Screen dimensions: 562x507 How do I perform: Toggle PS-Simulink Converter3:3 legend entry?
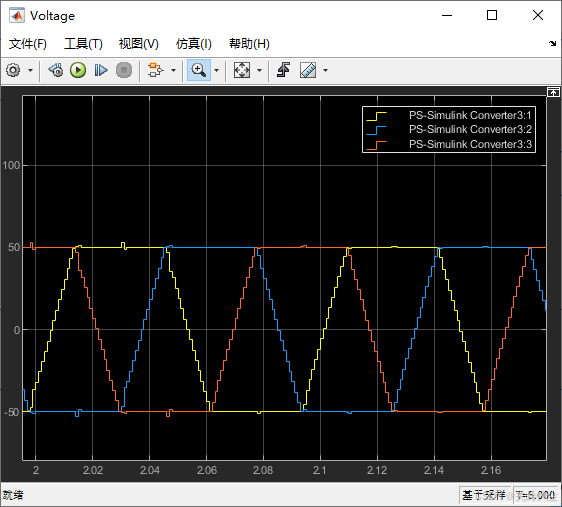[470, 144]
